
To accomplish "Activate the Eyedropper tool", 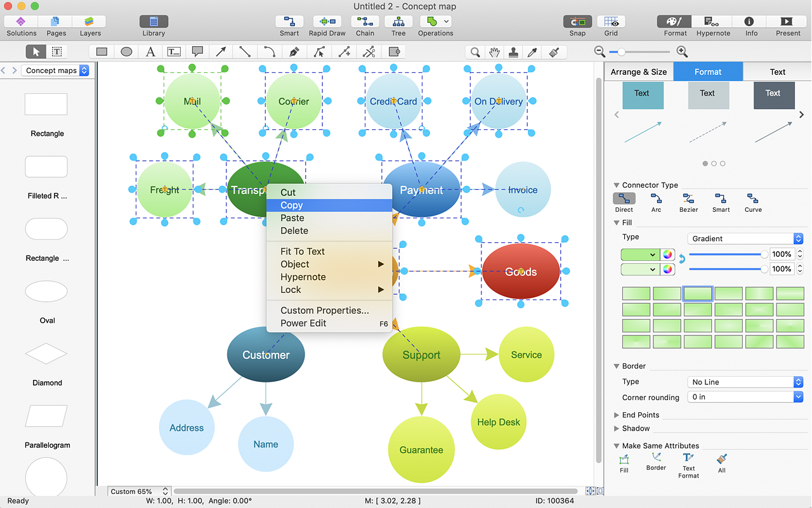I will (x=533, y=52).
